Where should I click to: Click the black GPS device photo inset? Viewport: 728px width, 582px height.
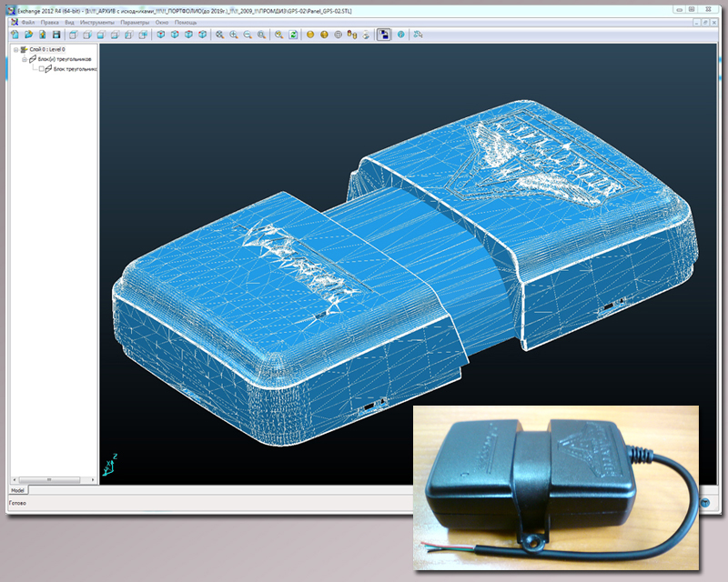tap(556, 487)
